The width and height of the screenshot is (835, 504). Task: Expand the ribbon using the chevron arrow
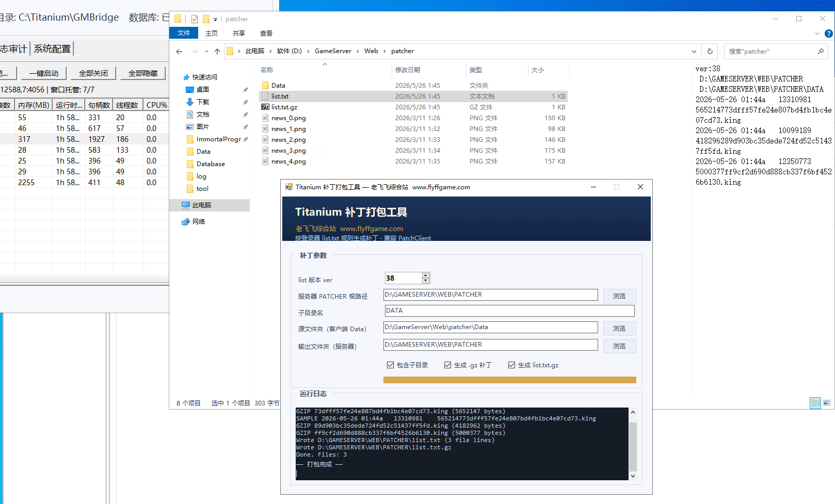click(817, 34)
